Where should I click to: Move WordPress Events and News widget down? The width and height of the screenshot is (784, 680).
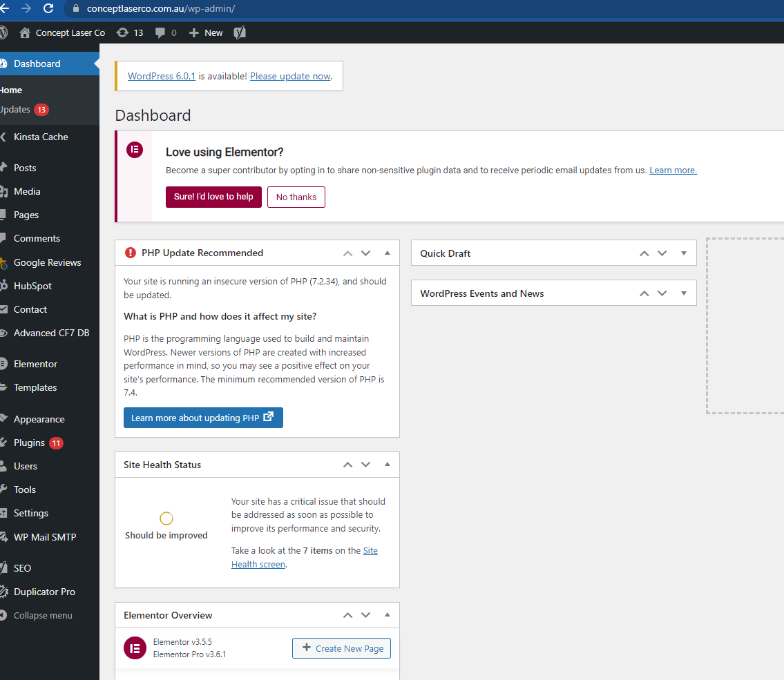662,293
